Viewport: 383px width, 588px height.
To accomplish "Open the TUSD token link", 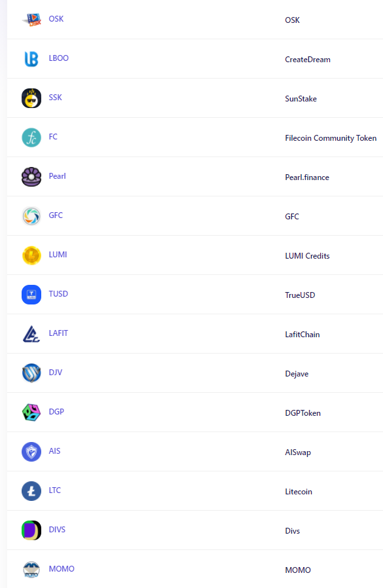I will (58, 294).
